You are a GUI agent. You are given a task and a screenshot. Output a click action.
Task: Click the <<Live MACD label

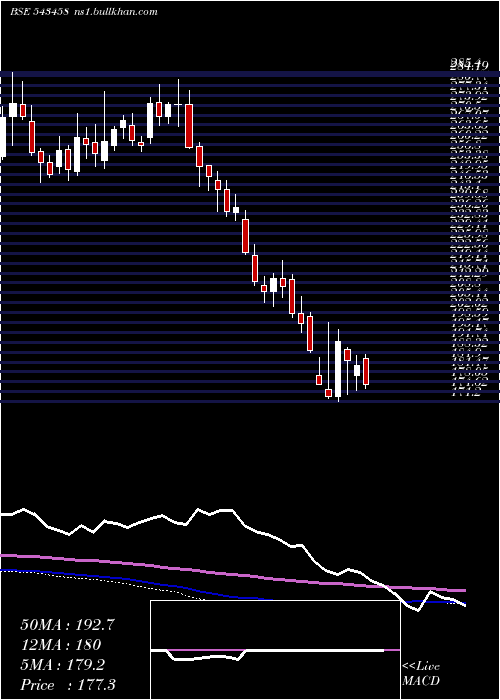click(x=421, y=673)
